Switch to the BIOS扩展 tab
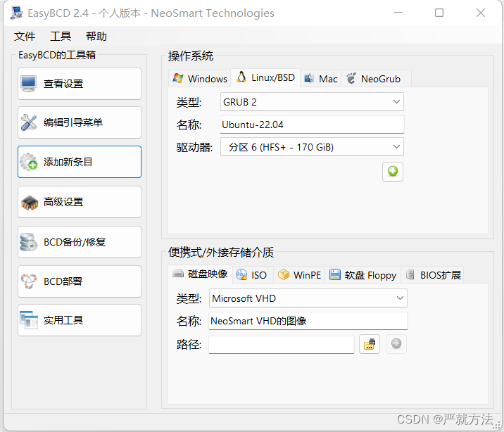The width and height of the screenshot is (504, 432). coord(434,275)
